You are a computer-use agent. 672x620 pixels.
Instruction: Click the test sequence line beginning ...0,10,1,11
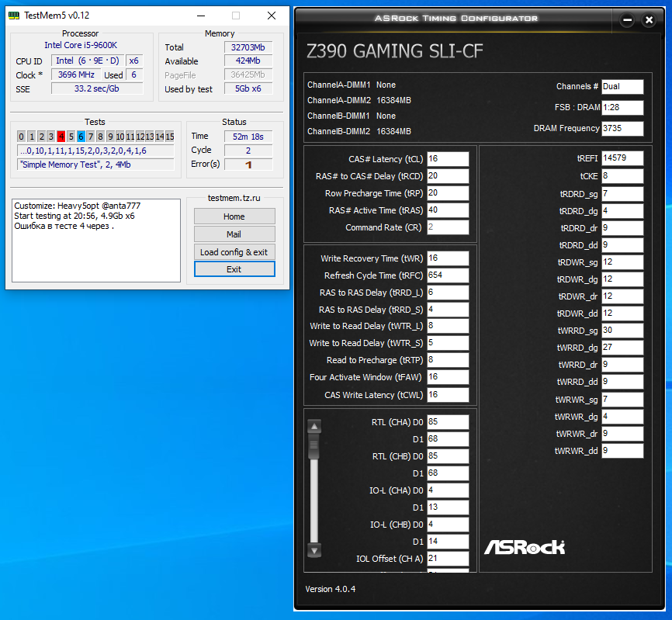click(x=95, y=151)
